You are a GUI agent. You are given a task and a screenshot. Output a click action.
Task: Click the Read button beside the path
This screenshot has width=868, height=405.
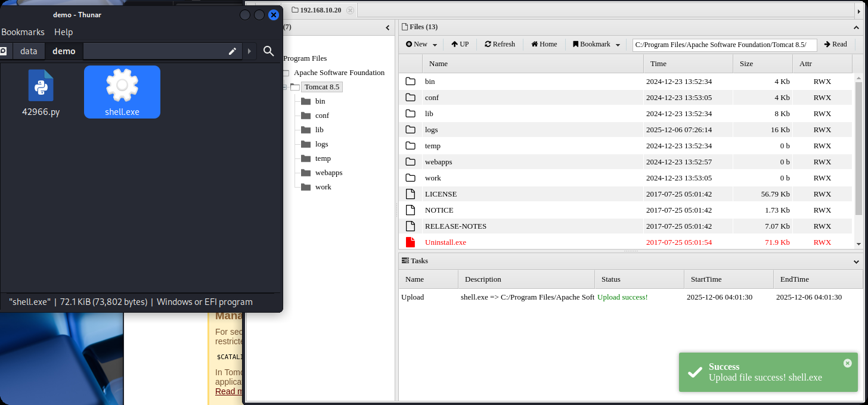(835, 44)
